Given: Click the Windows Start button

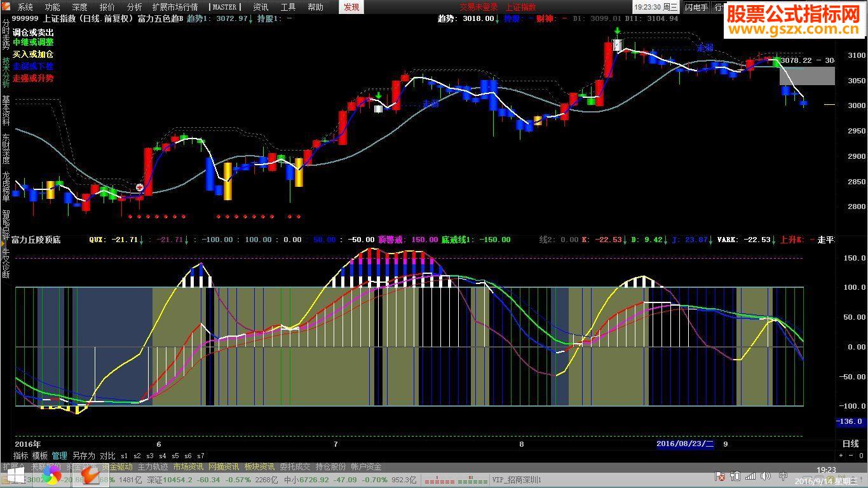Looking at the screenshot, I should coord(15,475).
